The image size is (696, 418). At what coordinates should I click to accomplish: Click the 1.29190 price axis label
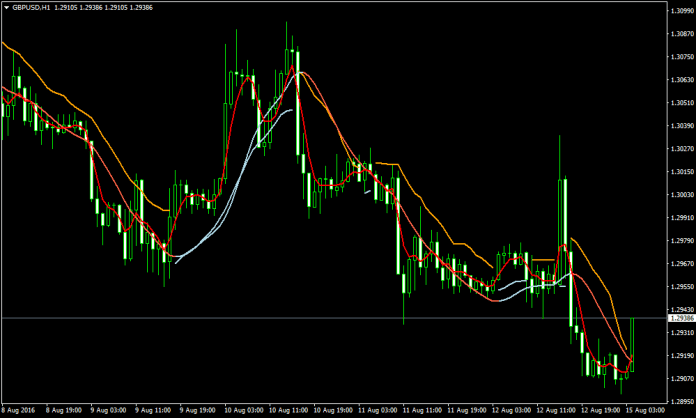[x=680, y=355]
